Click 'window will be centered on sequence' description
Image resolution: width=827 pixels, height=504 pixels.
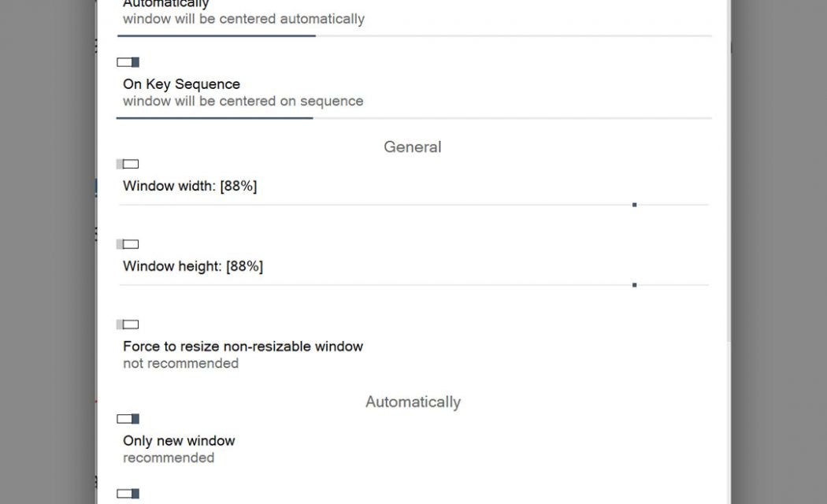tap(243, 102)
